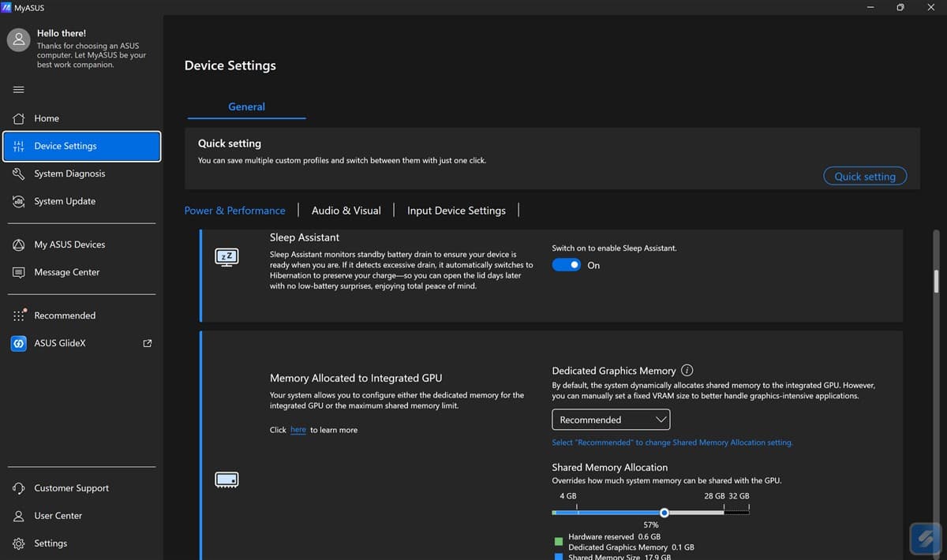947x560 pixels.
Task: Turn off the Sleep Assistant switch
Action: point(566,265)
